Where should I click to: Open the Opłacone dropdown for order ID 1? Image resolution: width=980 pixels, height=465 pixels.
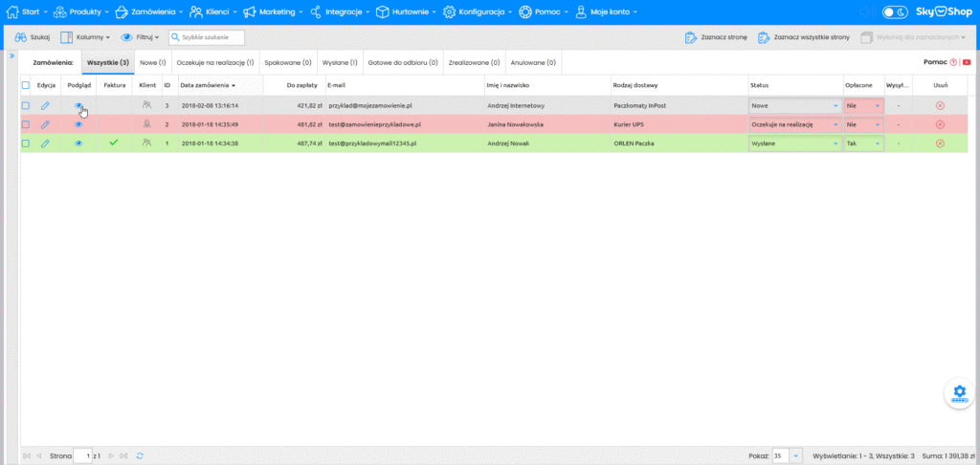click(x=863, y=143)
